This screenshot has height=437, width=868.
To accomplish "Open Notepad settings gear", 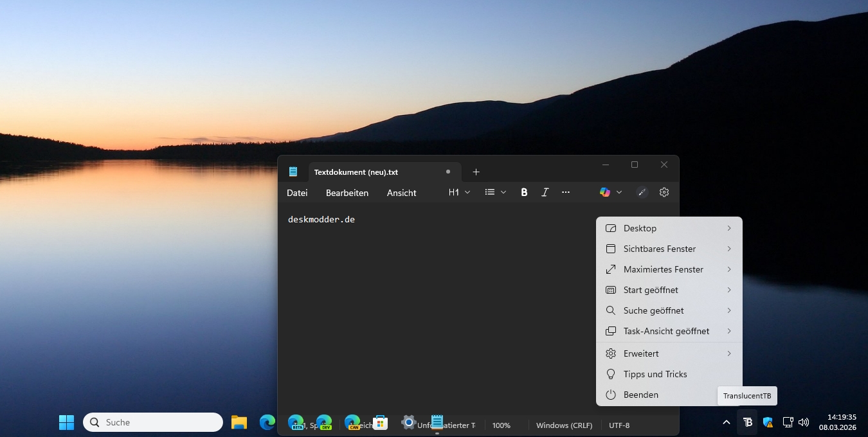I will [x=664, y=192].
